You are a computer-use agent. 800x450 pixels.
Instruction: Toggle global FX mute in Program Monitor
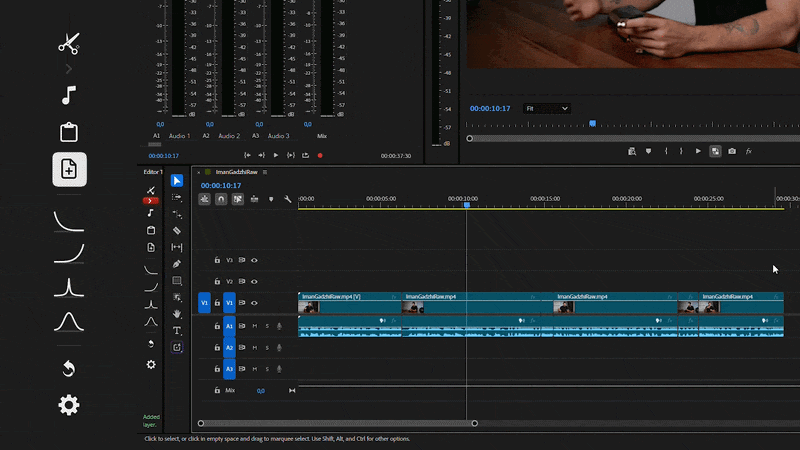coord(748,151)
